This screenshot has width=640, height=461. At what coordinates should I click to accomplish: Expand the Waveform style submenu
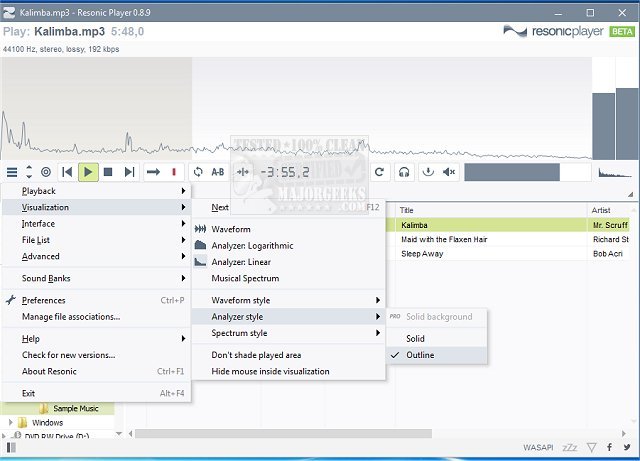tap(288, 300)
